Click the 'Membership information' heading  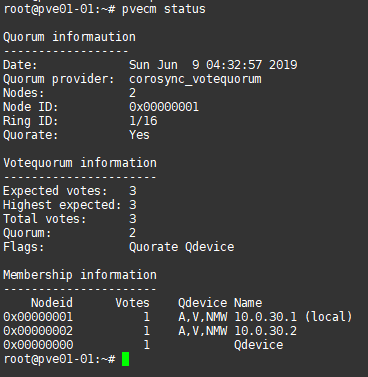tap(80, 275)
